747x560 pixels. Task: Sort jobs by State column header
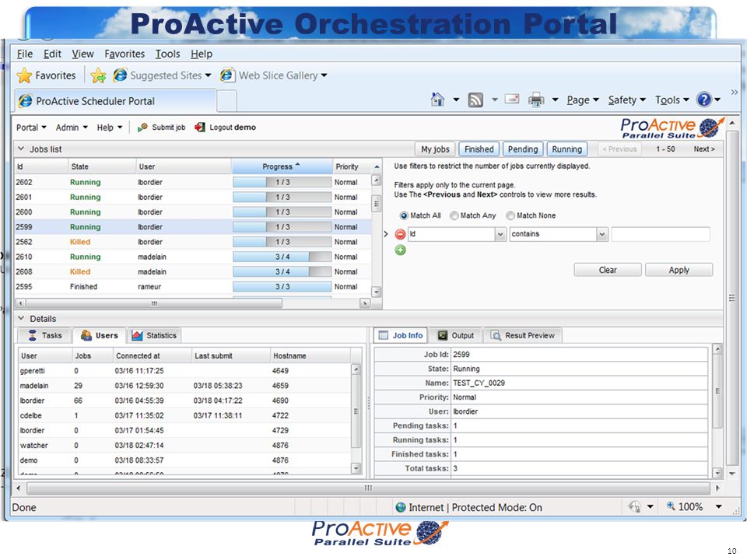[102, 166]
